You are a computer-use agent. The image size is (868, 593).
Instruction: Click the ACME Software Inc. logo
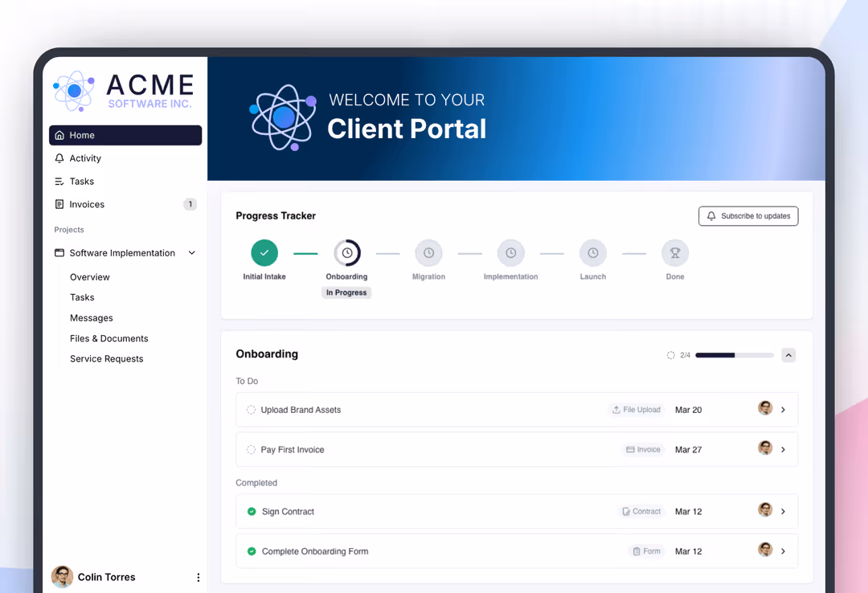(x=124, y=90)
